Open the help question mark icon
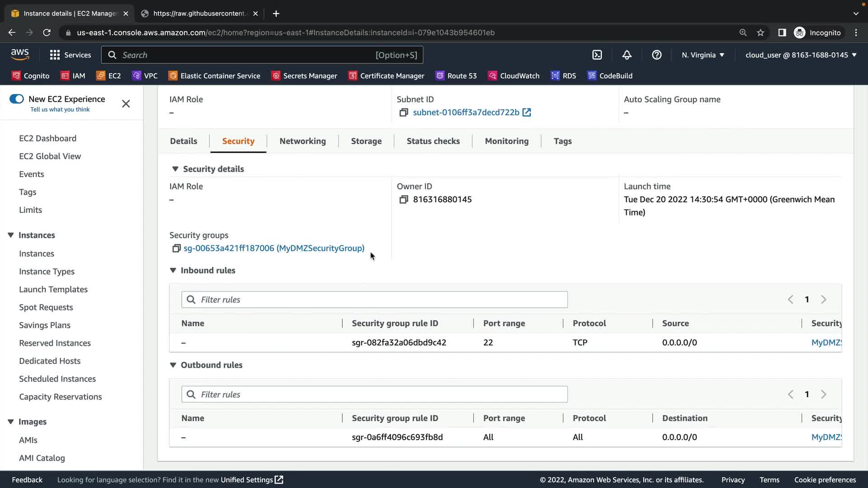The image size is (868, 488). pos(656,55)
